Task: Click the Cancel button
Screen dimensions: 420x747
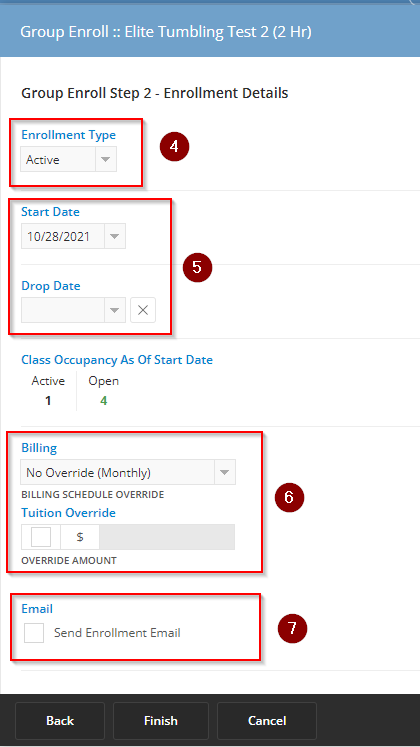Action: [x=267, y=721]
